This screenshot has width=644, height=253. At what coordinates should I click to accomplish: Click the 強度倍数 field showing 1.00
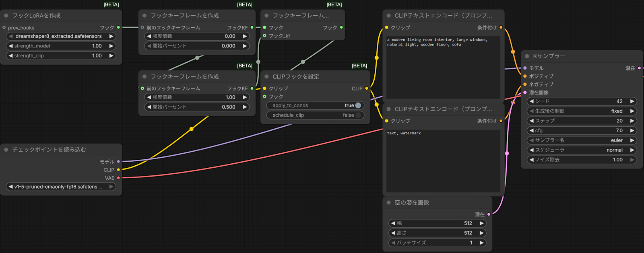click(x=197, y=97)
